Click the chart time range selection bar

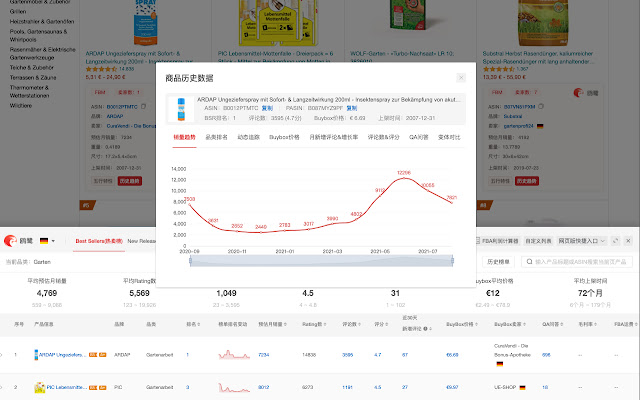pos(321,261)
